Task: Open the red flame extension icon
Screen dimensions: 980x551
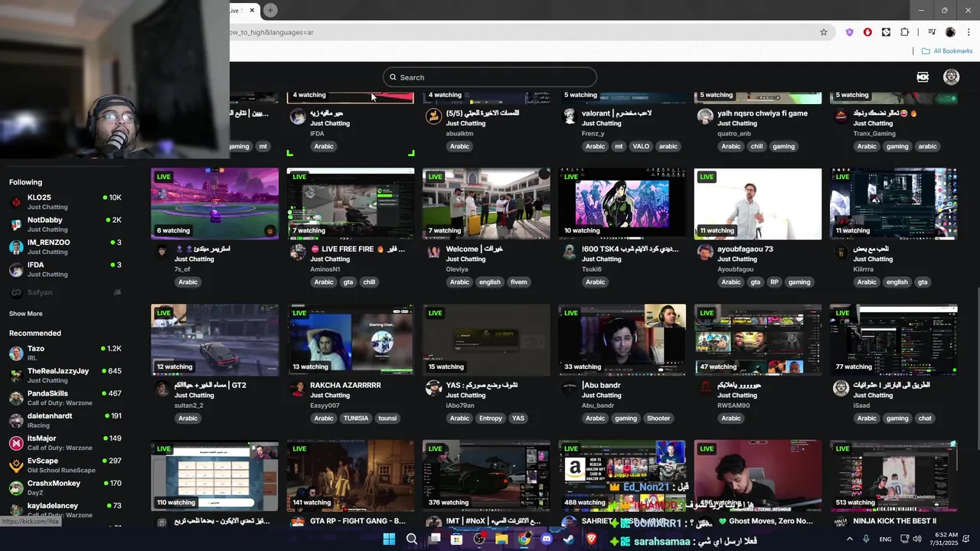Action: pos(867,32)
